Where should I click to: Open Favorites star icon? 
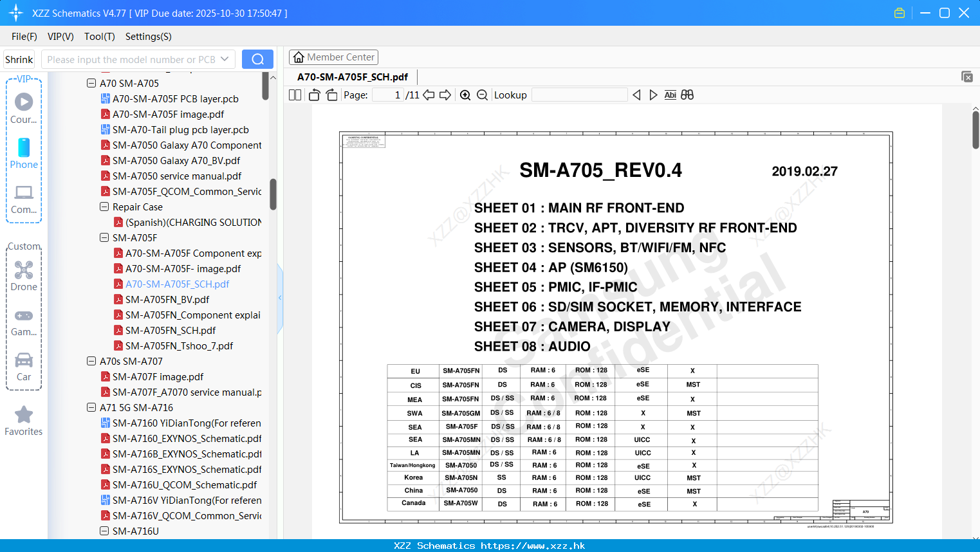24,414
